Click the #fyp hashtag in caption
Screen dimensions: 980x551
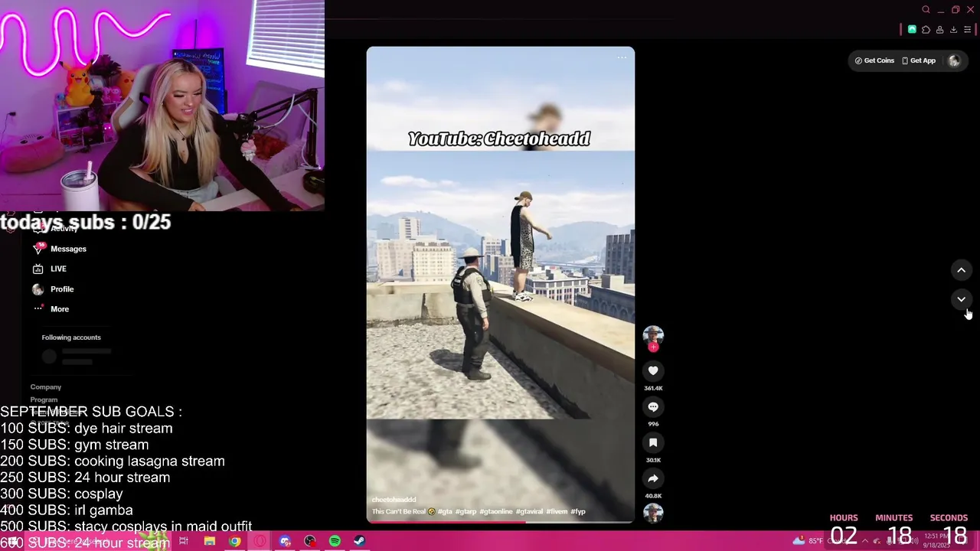578,511
